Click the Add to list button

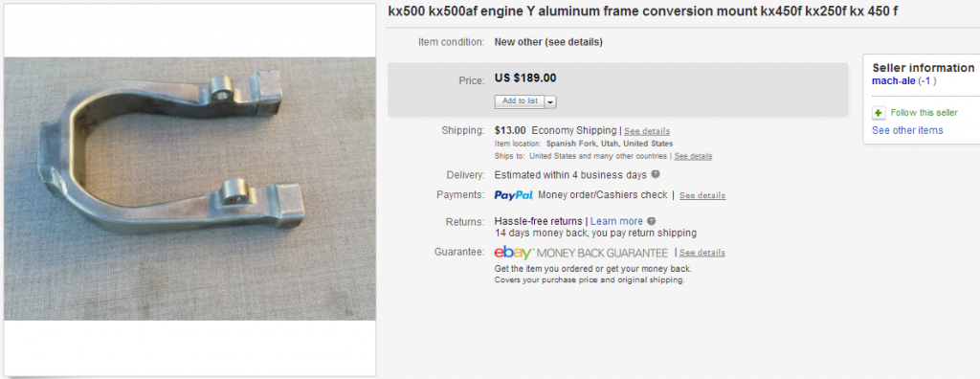pos(520,101)
